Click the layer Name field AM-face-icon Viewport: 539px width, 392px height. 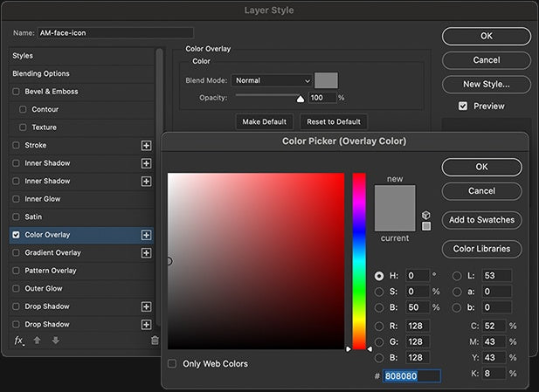pyautogui.click(x=115, y=33)
